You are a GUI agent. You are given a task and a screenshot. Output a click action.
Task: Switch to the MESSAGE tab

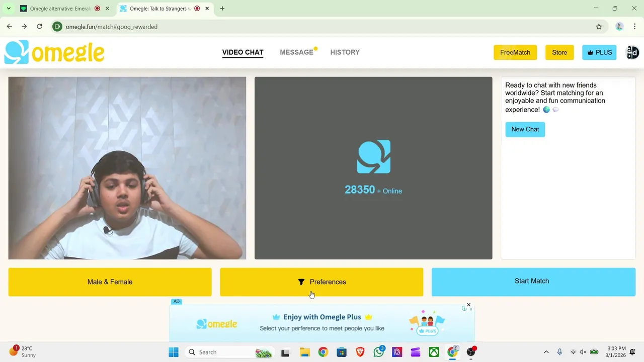[297, 52]
